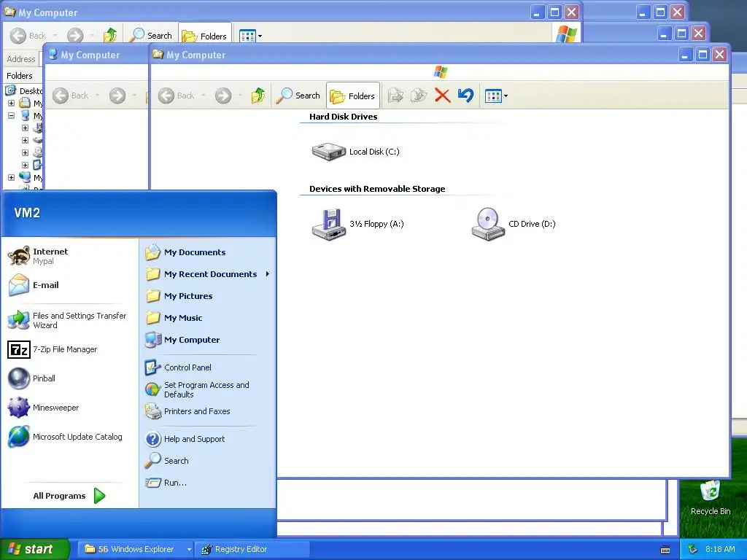Screen dimensions: 747x560
Task: Expand My Recent Documents submenu
Action: [x=207, y=274]
